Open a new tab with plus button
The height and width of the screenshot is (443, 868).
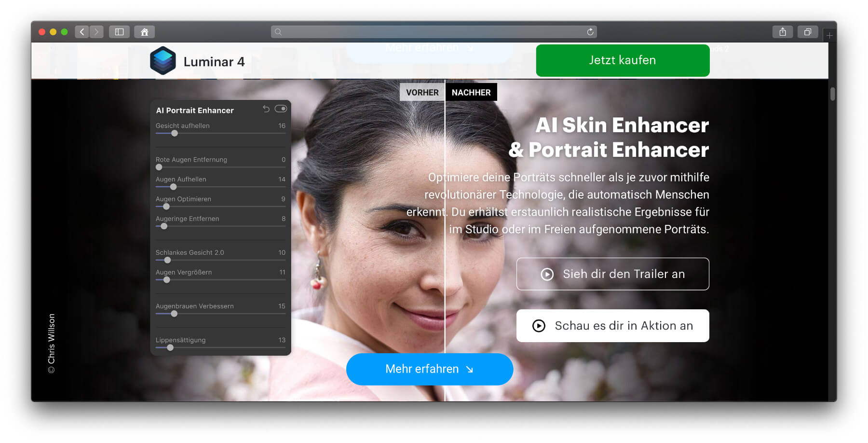tap(829, 35)
